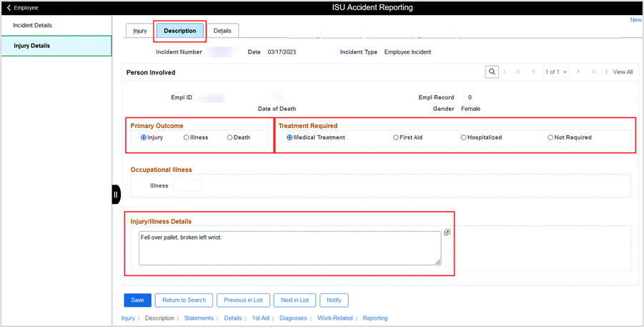Viewport: 644px width, 327px height.
Task: Open the Work-Related footer link
Action: (x=335, y=318)
